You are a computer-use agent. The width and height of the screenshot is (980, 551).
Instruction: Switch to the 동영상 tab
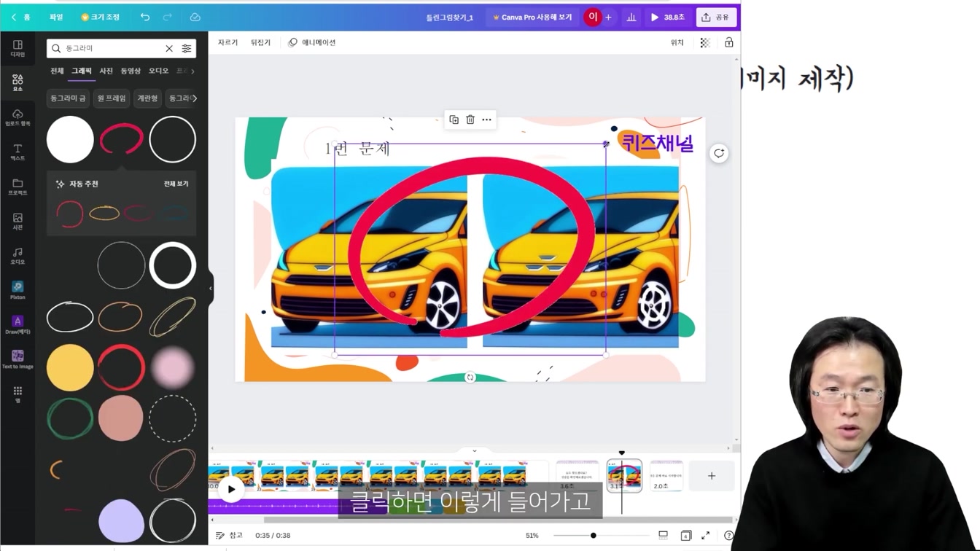click(131, 71)
